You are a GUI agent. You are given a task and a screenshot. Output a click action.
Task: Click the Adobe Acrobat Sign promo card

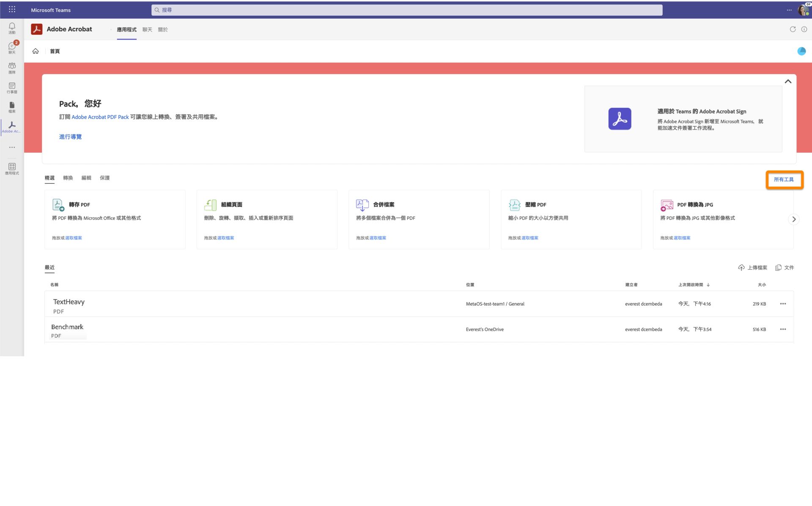[x=683, y=119]
